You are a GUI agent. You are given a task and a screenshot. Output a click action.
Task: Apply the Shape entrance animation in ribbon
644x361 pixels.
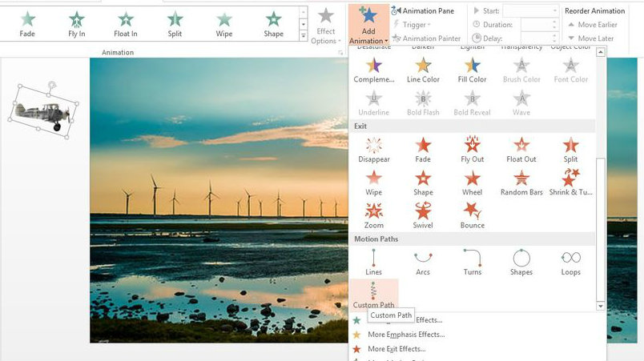[x=273, y=24]
